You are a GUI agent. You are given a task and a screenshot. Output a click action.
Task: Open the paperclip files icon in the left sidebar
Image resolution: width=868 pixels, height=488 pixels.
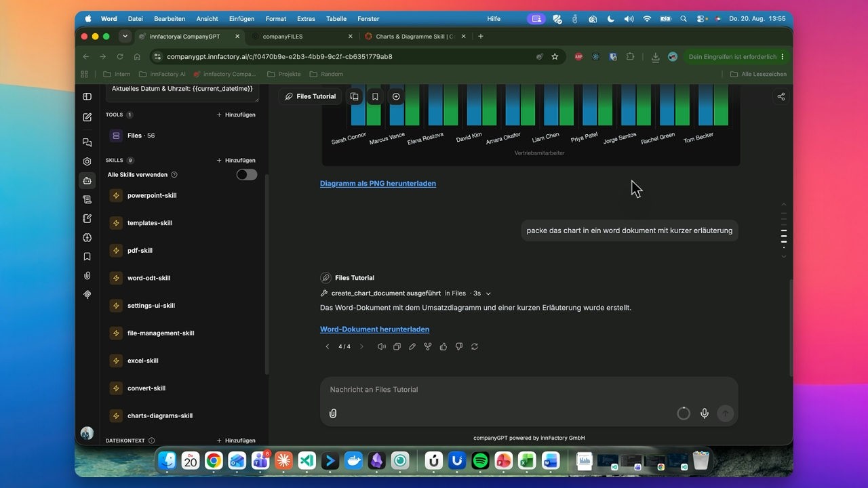87,276
